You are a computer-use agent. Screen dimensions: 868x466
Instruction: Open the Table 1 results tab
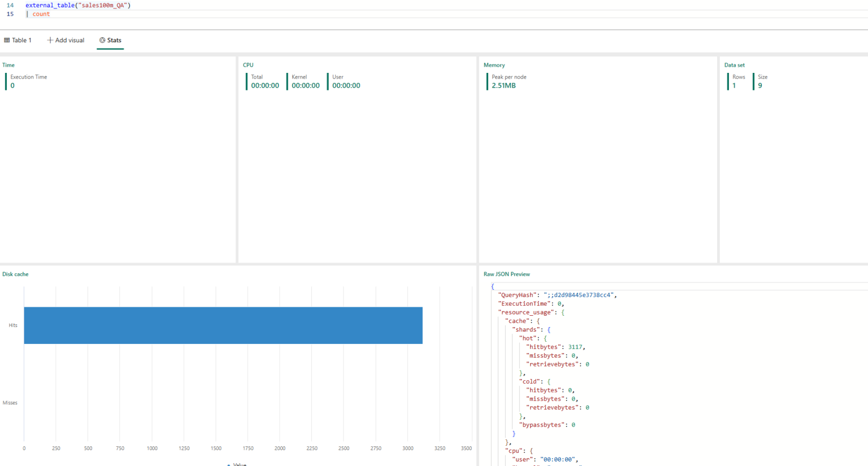click(18, 40)
